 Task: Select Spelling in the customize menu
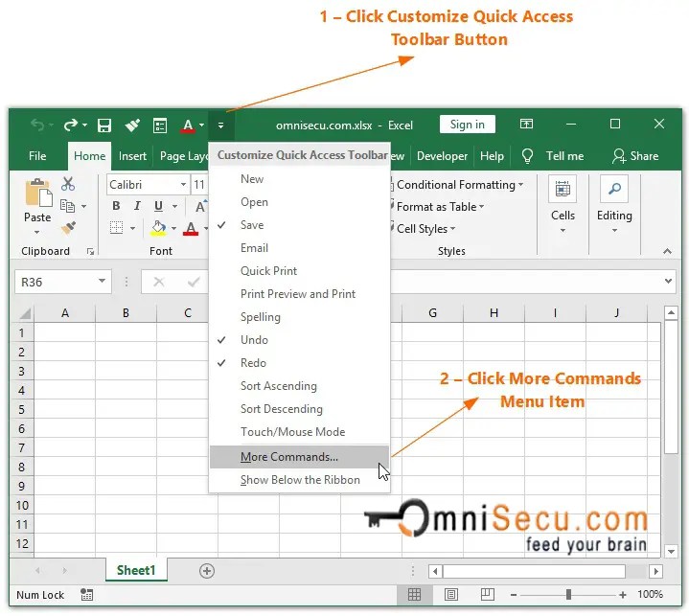click(299, 317)
